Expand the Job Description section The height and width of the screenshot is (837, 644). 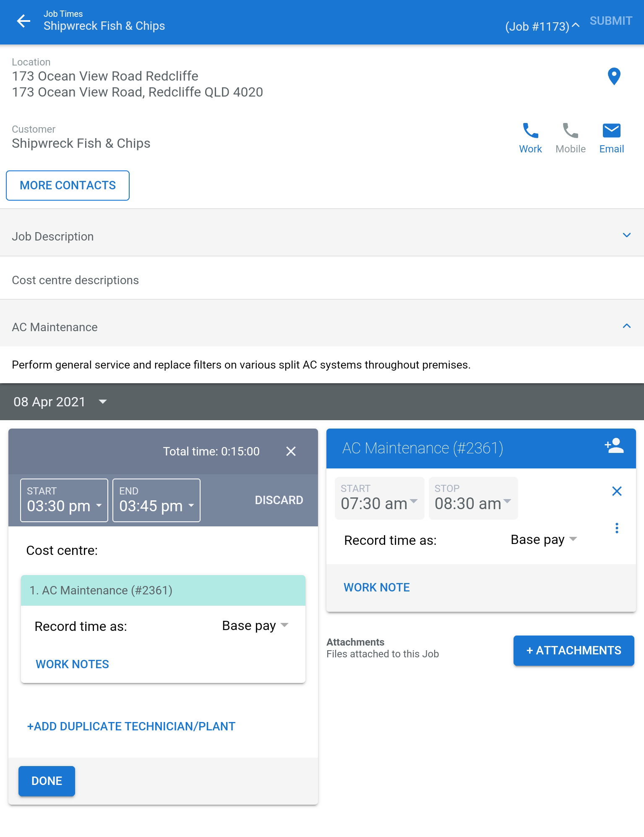pos(322,236)
